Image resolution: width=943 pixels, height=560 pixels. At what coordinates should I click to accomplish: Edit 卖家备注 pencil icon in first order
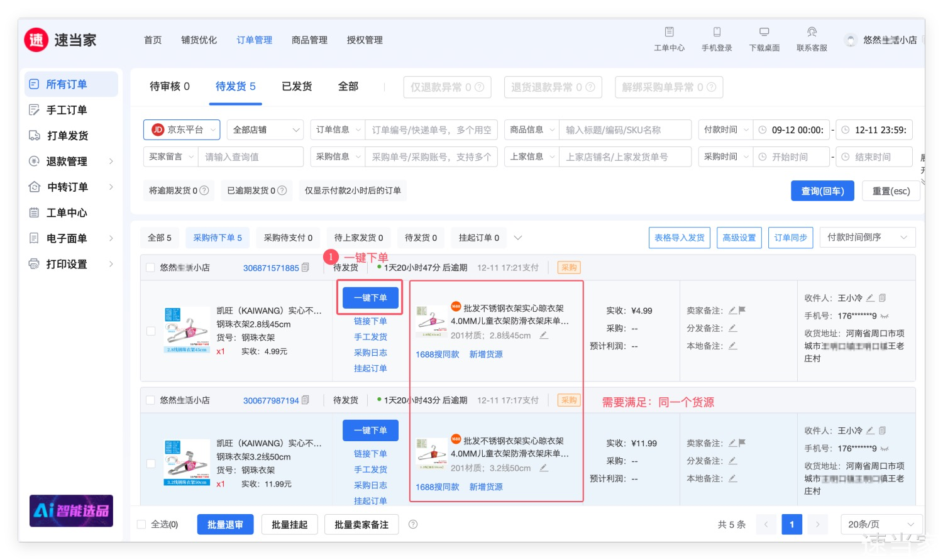point(732,310)
